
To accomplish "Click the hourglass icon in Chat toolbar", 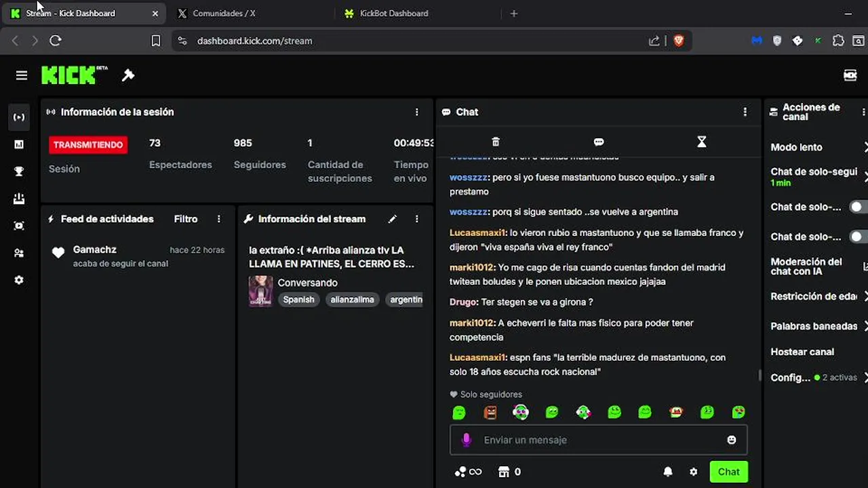I will (x=702, y=142).
